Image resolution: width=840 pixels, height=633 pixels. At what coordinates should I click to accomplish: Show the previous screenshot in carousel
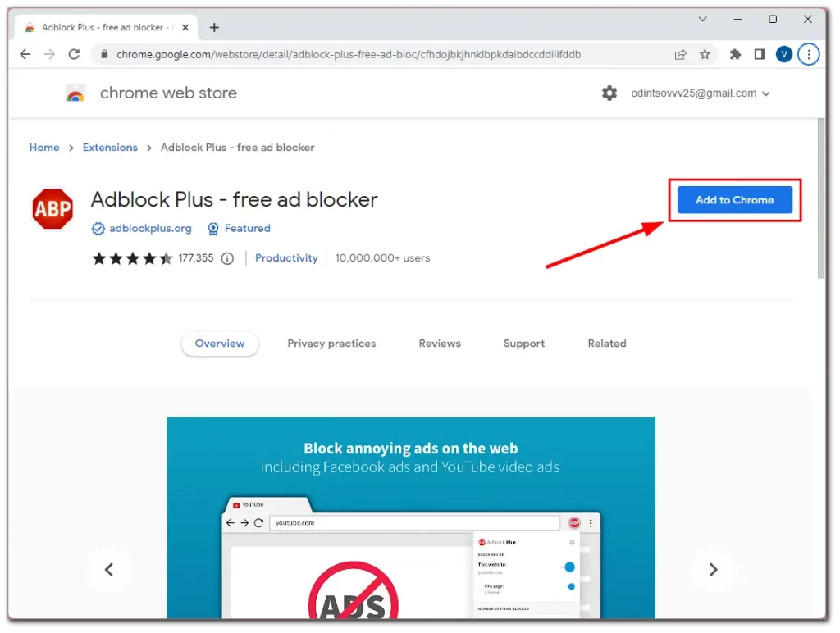coord(109,569)
